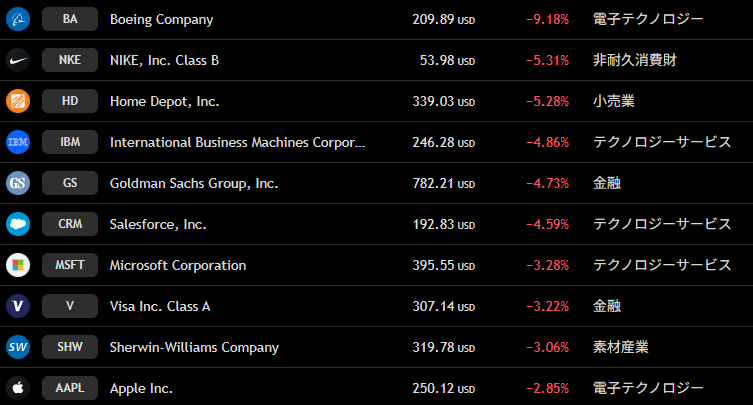Click the Boeing company logo icon

(x=18, y=19)
